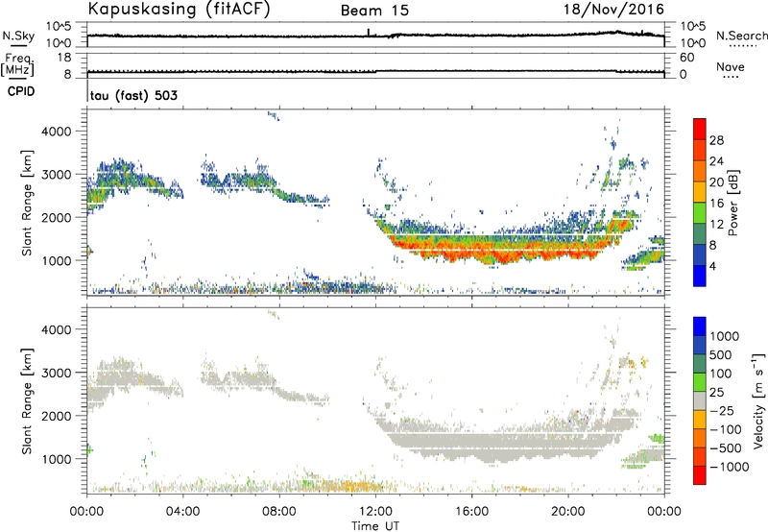
Task: Click the '100' tick on velocity color bar
Action: pos(720,374)
